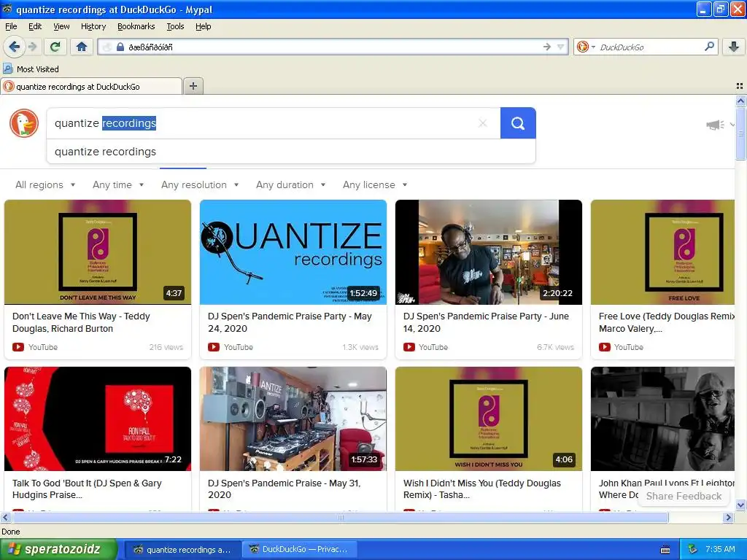Open the 'Don't Leave Me This Way' video thumbnail
Viewport: 747px width, 560px height.
98,252
